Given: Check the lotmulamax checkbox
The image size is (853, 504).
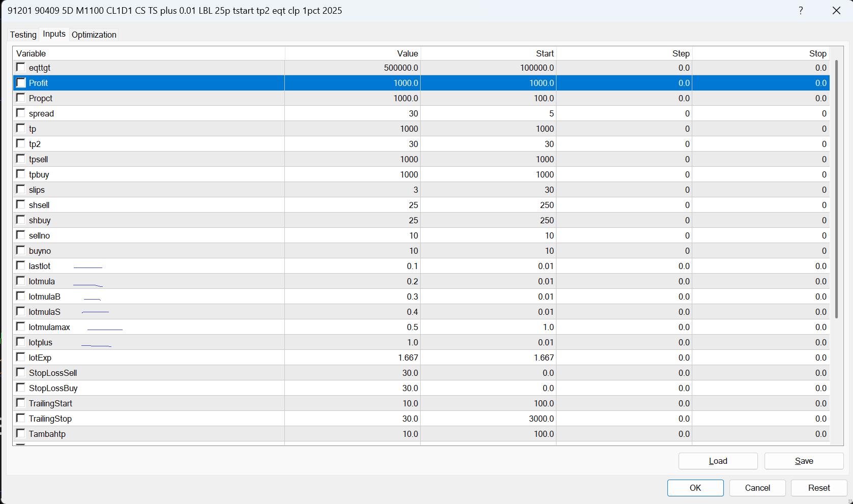Looking at the screenshot, I should click(21, 327).
